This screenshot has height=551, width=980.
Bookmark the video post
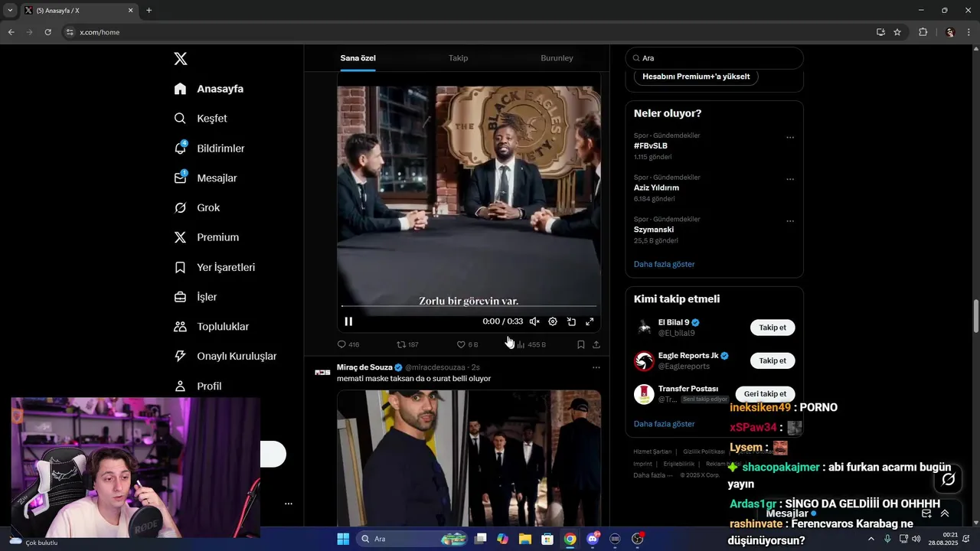click(581, 344)
